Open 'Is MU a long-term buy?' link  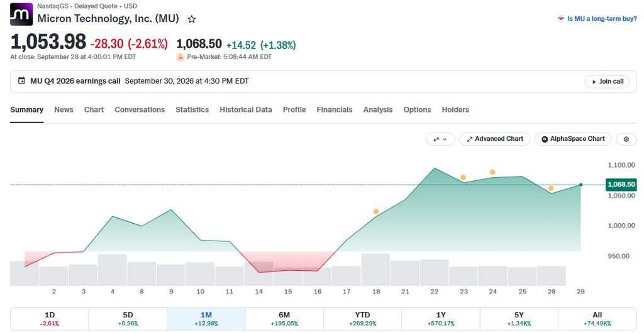tap(602, 19)
